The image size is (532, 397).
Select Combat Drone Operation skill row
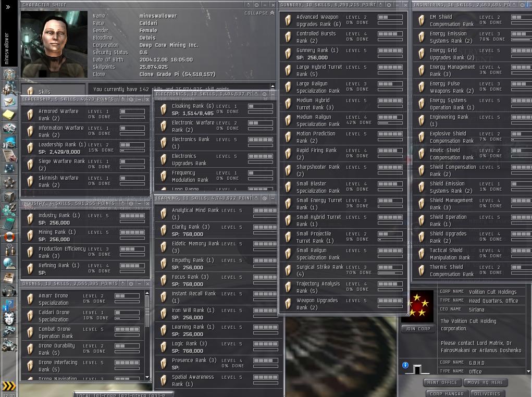click(x=83, y=332)
